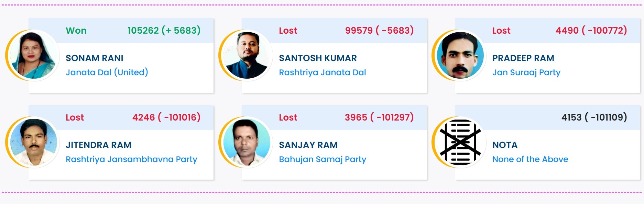Click Santosh Kumar's candidate photo
644x204 pixels.
(x=246, y=55)
